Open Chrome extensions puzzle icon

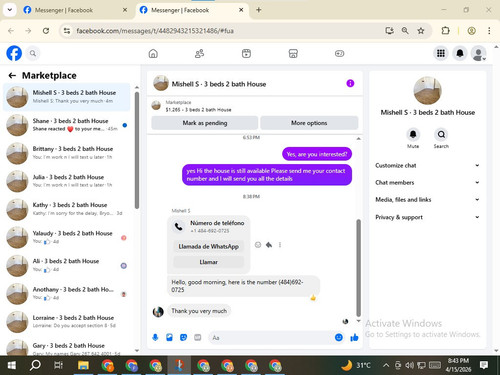tap(445, 31)
